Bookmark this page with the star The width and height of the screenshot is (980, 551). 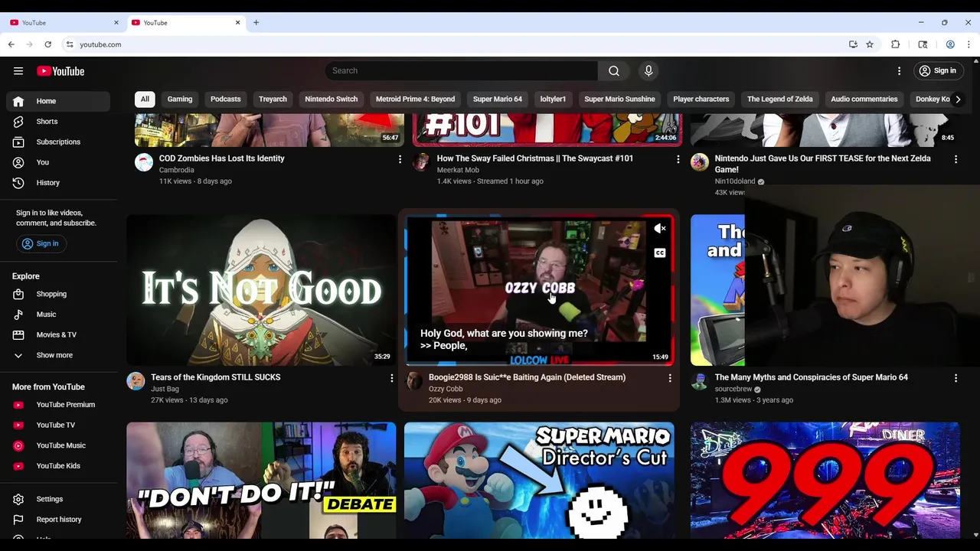870,44
